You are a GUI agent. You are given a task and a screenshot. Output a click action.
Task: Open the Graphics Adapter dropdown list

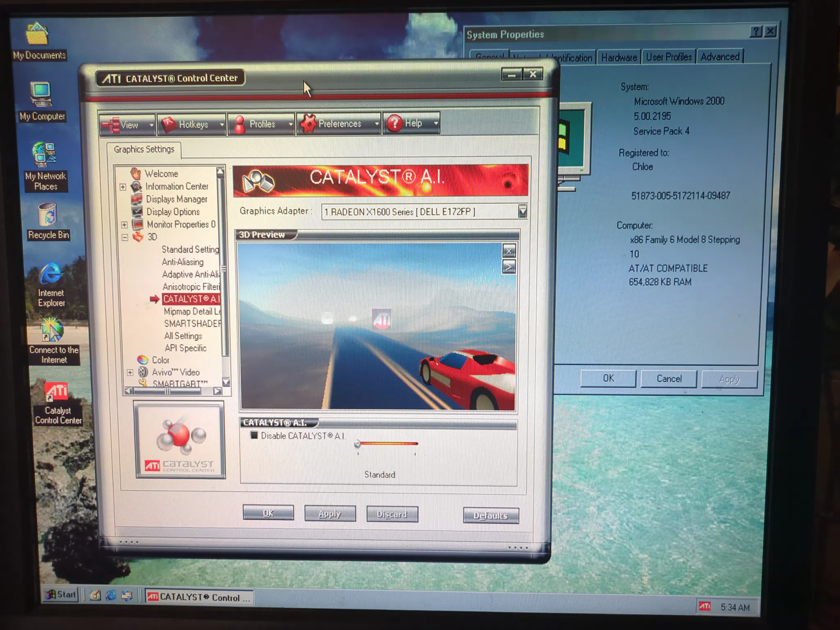click(x=522, y=212)
